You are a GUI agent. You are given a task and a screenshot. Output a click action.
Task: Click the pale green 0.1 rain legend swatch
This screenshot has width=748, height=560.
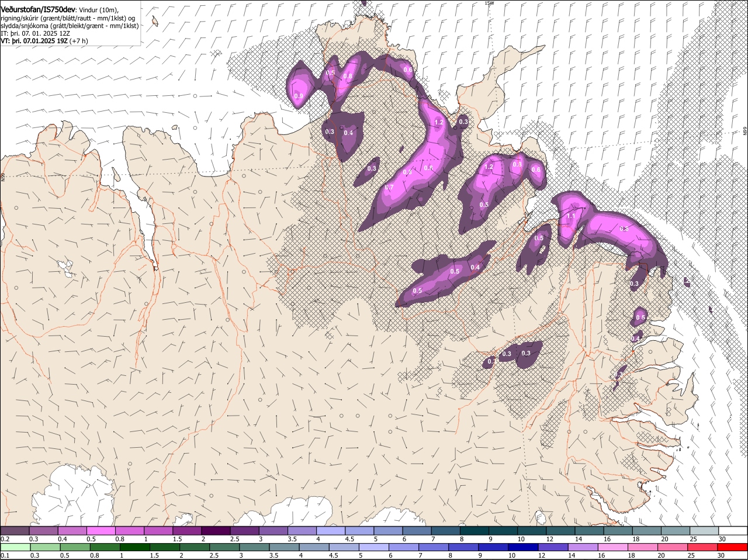coord(15,547)
